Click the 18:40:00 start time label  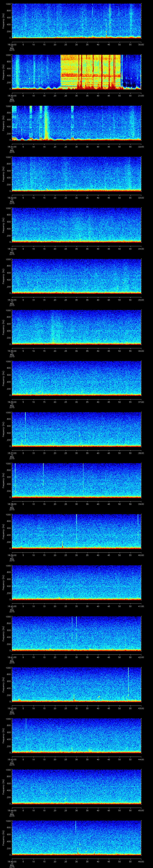[x=12, y=606]
